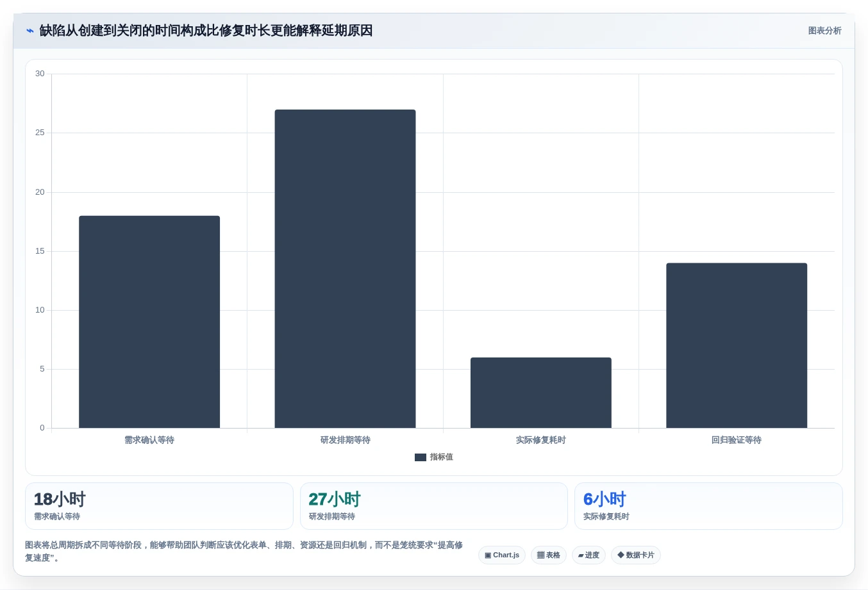This screenshot has width=868, height=590.
Task: Select the 进度 tag chip
Action: 588,555
